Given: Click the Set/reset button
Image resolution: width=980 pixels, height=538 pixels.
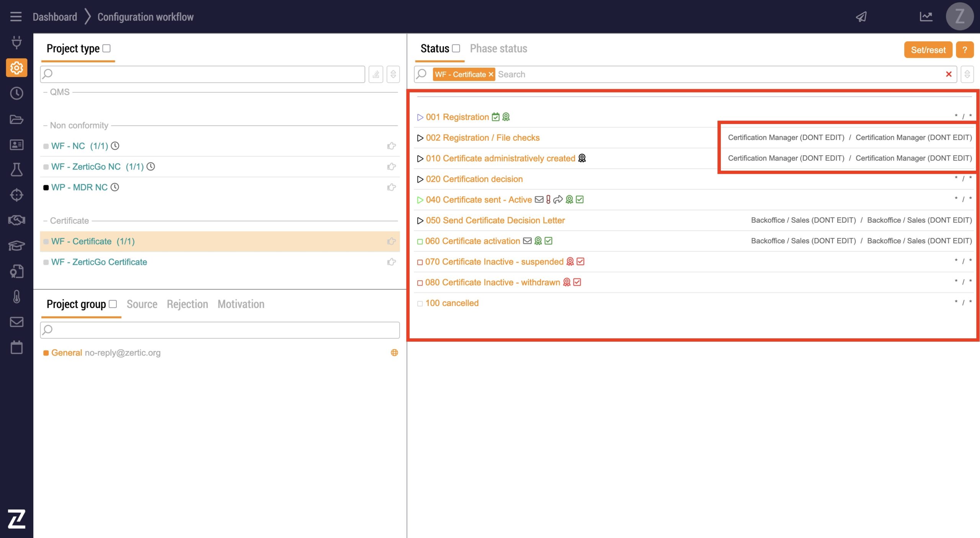Looking at the screenshot, I should (x=928, y=50).
